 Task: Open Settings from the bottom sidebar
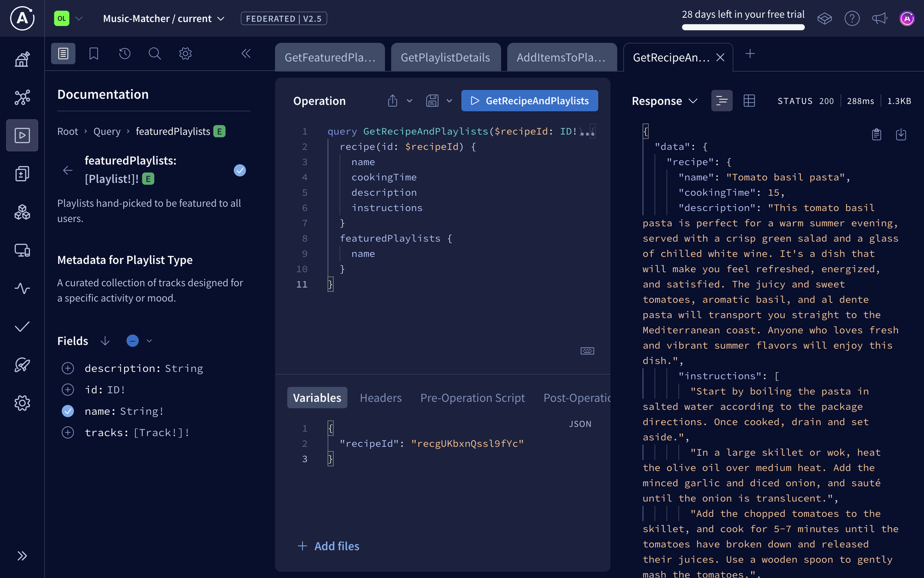22,403
